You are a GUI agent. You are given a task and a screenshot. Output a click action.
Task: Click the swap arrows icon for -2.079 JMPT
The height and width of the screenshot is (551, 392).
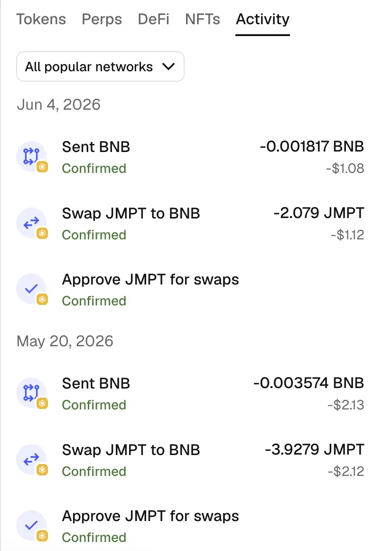pos(31,223)
